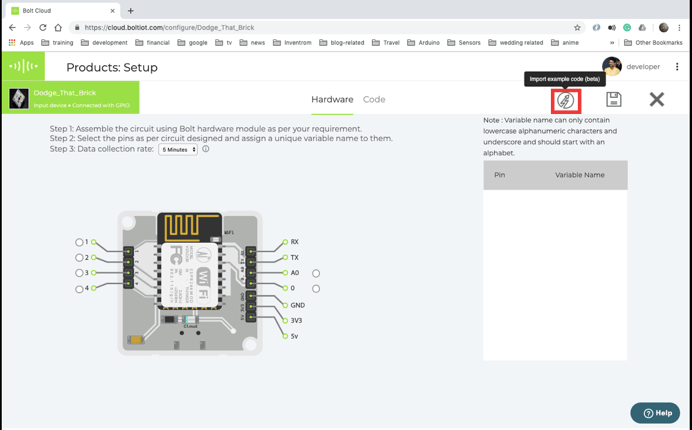The width and height of the screenshot is (692, 430).
Task: Select pin 4 radio button
Action: click(x=79, y=289)
